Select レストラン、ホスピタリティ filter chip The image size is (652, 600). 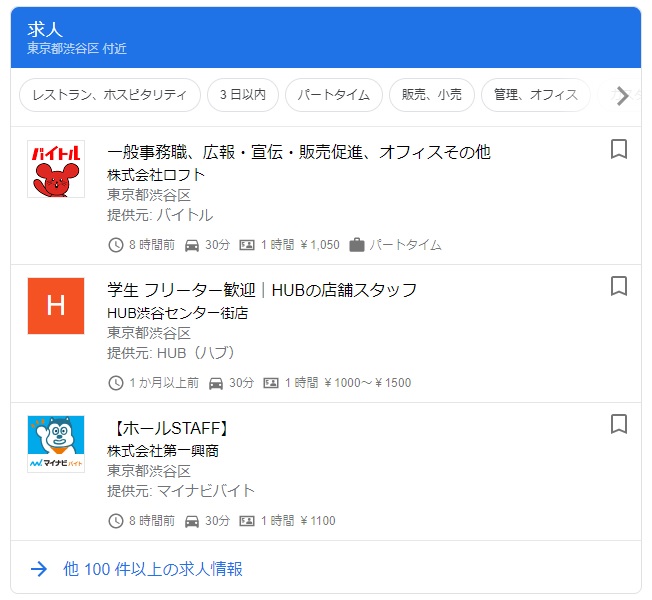tap(110, 95)
